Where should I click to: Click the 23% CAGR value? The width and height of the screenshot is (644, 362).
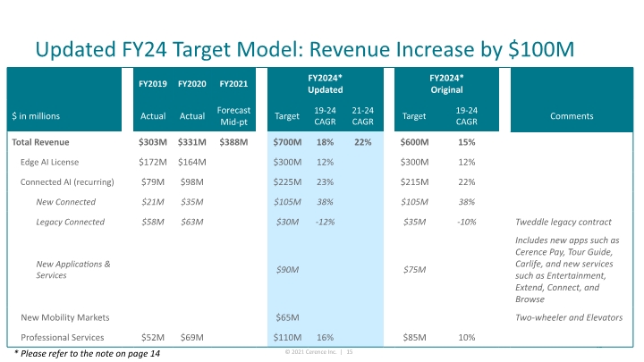point(325,181)
